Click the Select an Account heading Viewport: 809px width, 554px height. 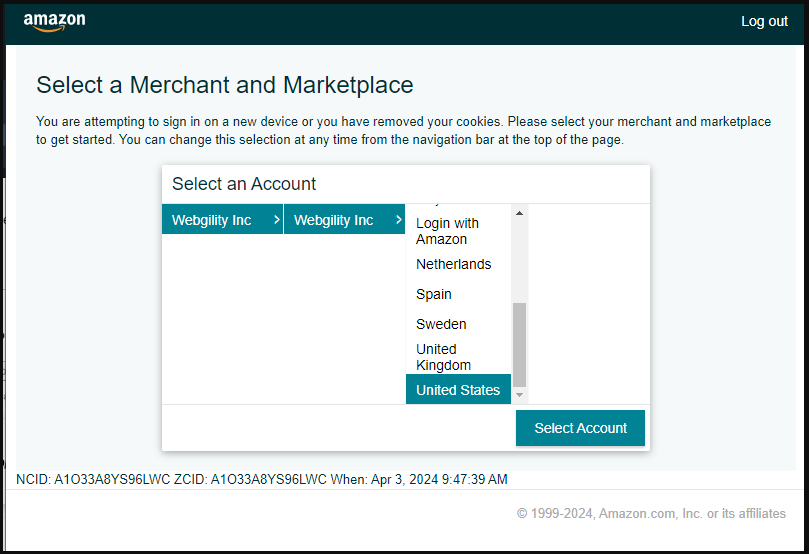[244, 184]
